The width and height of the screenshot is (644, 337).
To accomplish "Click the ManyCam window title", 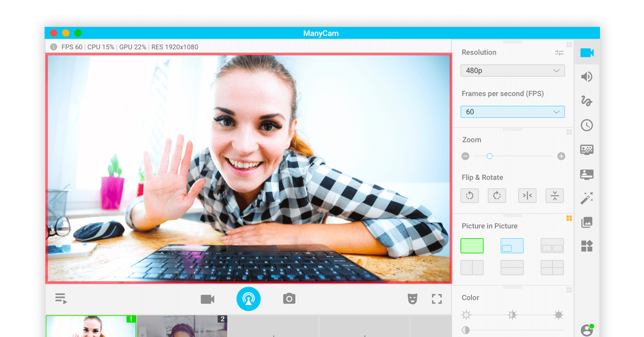I will coord(321,33).
